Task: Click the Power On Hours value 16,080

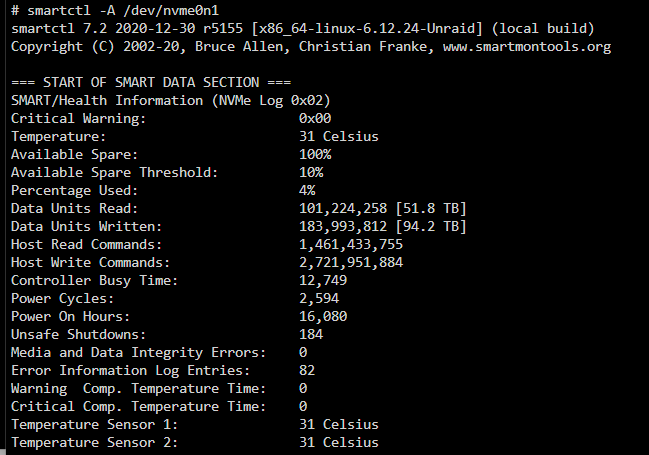Action: [x=323, y=316]
